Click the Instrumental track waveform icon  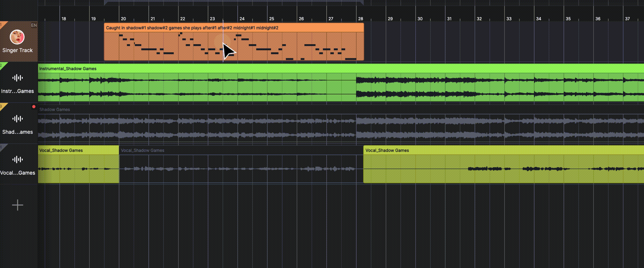[x=17, y=78]
